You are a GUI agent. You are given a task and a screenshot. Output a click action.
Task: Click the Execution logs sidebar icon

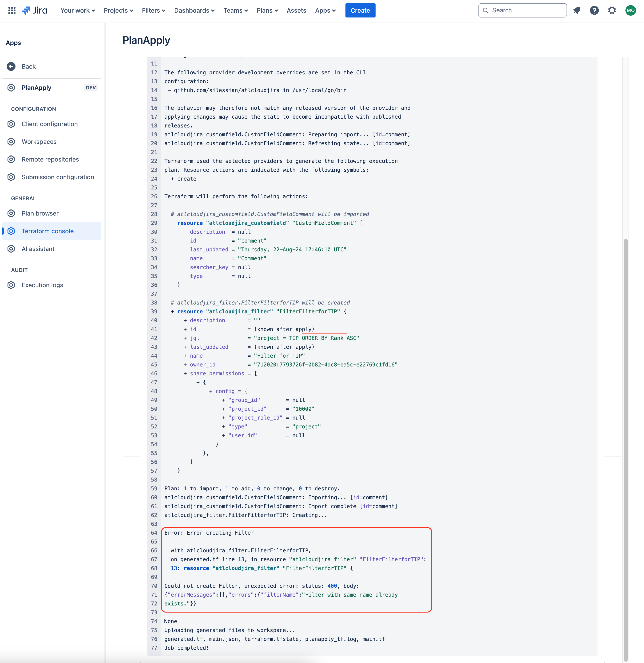[x=11, y=285]
